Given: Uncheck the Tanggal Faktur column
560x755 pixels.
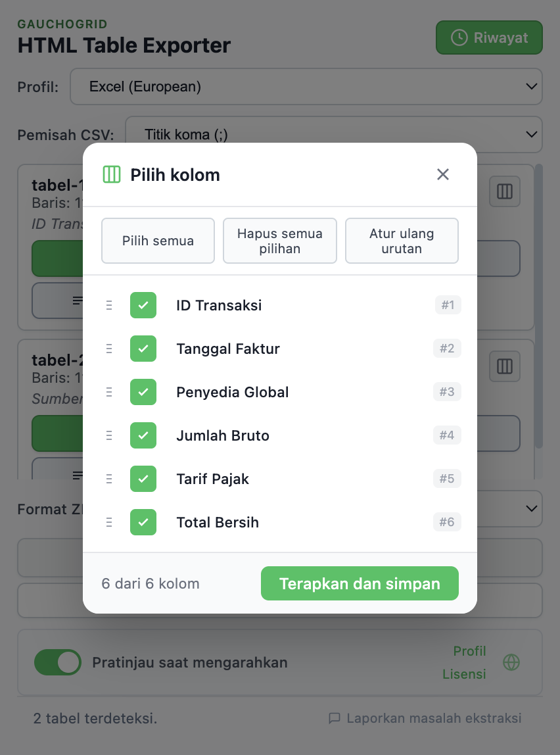Looking at the screenshot, I should click(x=143, y=349).
